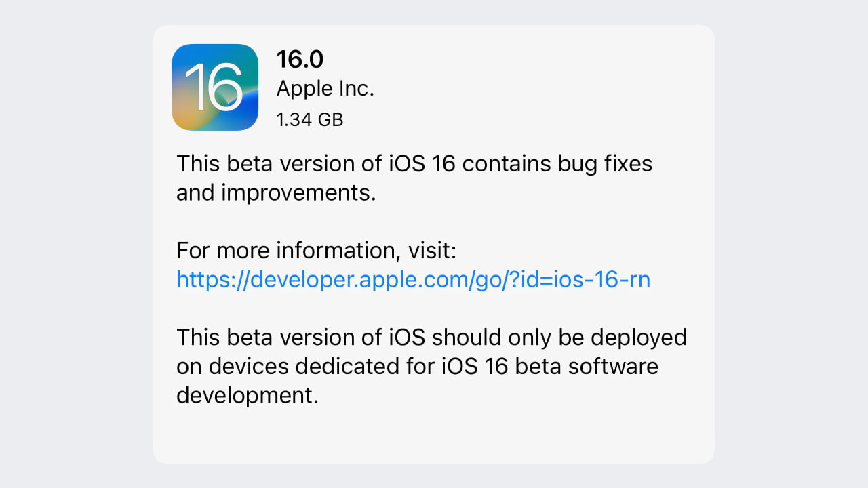Click the empty card area below "development."

coord(433,434)
